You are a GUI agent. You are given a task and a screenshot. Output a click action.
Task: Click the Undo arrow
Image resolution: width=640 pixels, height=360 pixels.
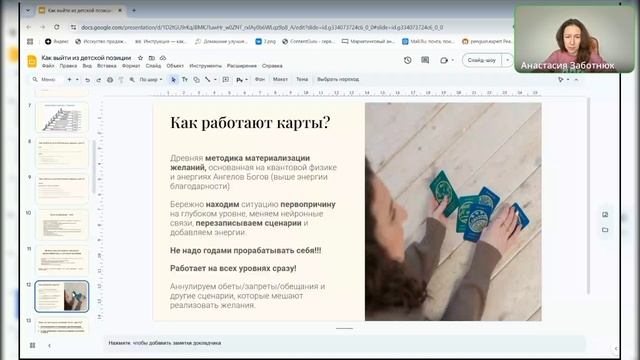(x=87, y=80)
